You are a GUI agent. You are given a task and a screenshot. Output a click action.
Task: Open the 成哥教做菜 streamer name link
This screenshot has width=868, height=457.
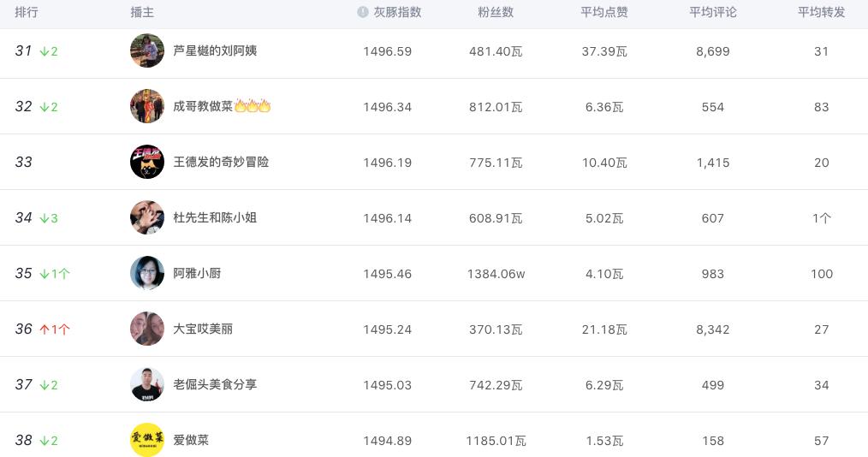coord(203,106)
